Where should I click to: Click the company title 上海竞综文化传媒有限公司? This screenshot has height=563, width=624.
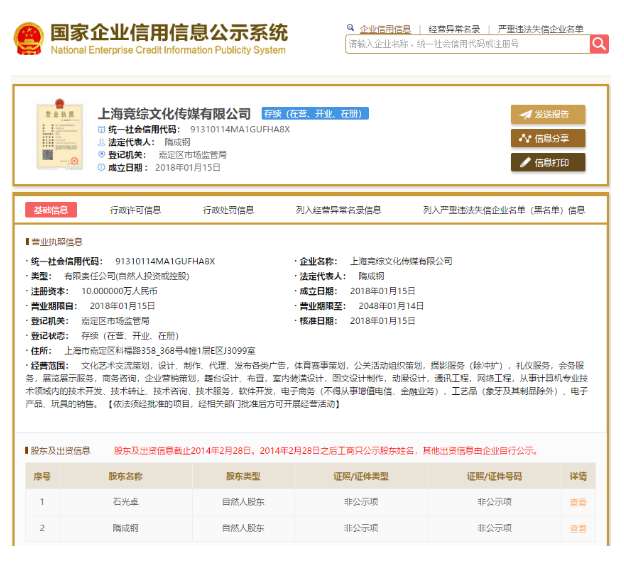point(174,114)
